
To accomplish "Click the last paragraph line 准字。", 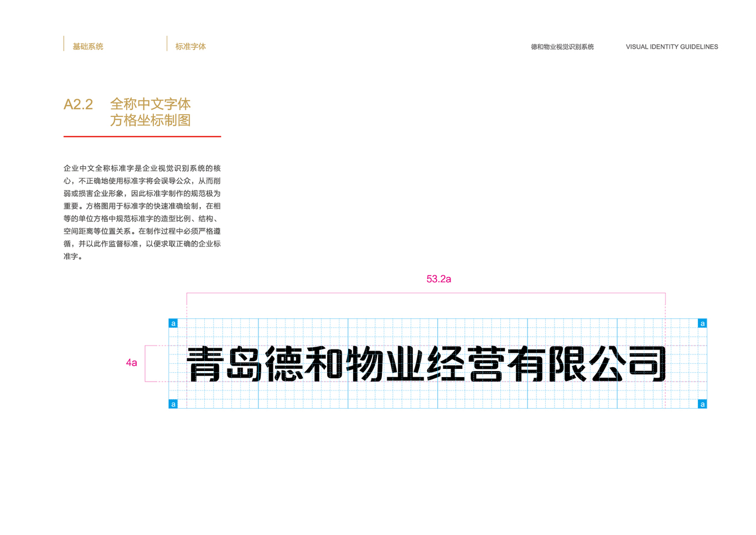I will [x=73, y=256].
